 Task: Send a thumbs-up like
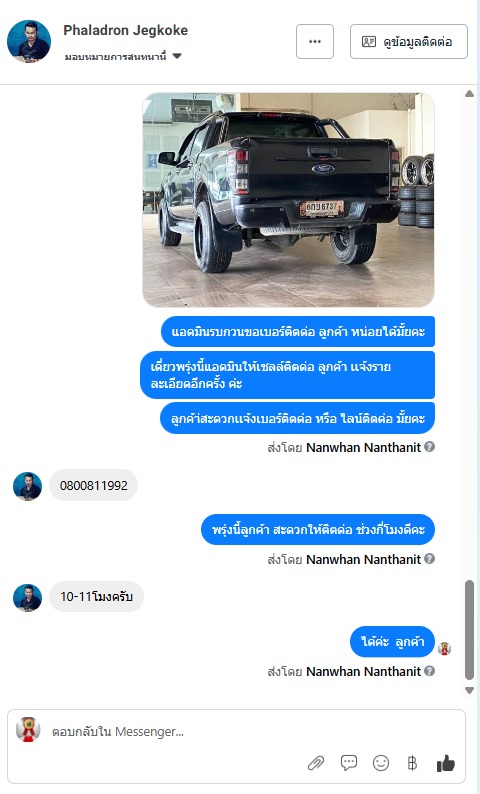[446, 763]
